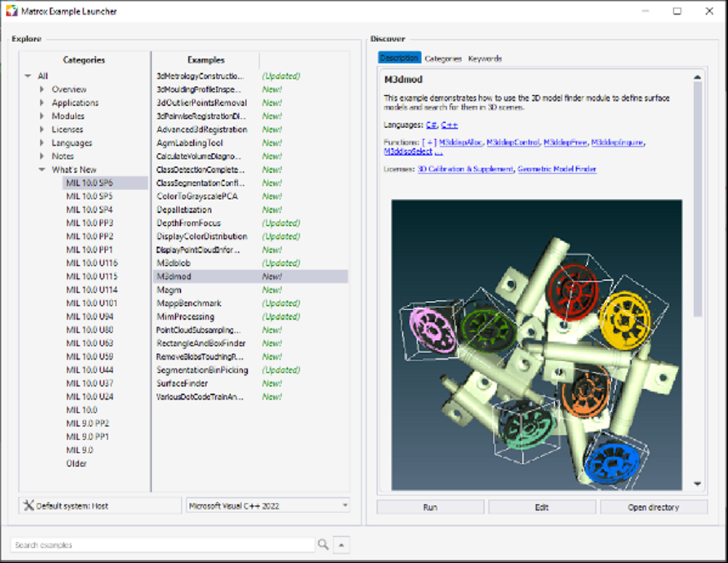Image resolution: width=728 pixels, height=563 pixels.
Task: Click the Examples column header
Action: point(206,60)
